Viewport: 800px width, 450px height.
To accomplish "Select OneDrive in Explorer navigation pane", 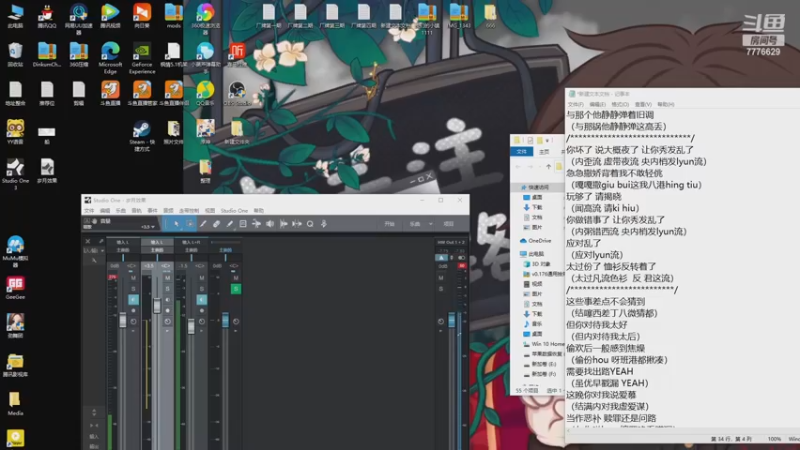I will point(535,241).
